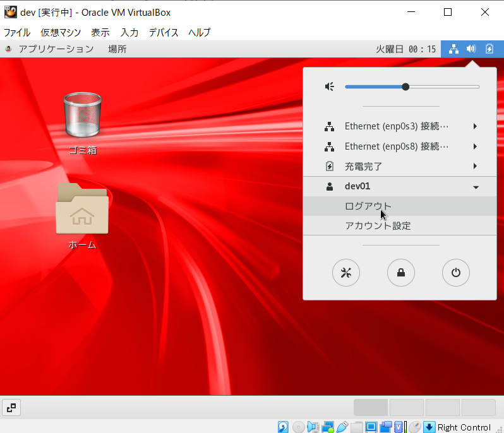The image size is (504, 433).
Task: Open the 仮想マシン menu
Action: 61,32
